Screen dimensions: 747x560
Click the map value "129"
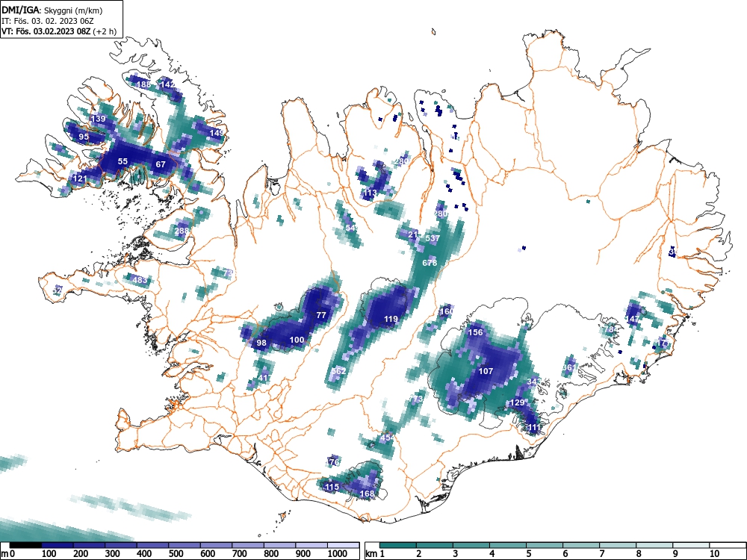(517, 403)
